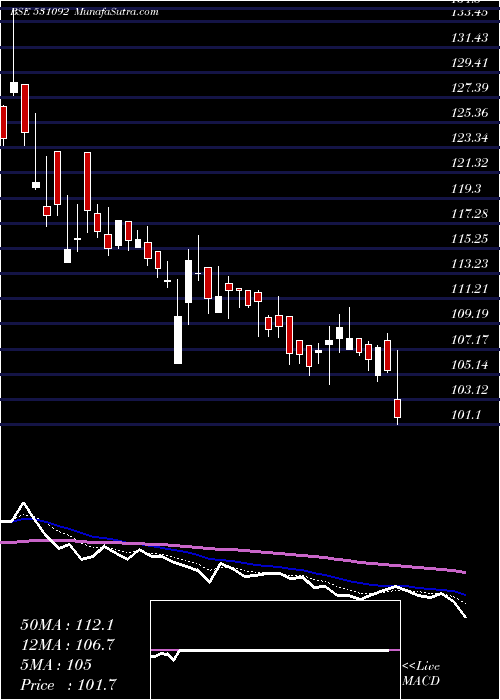
Task: Click the Price : 101.7 readout
Action: pos(68,685)
